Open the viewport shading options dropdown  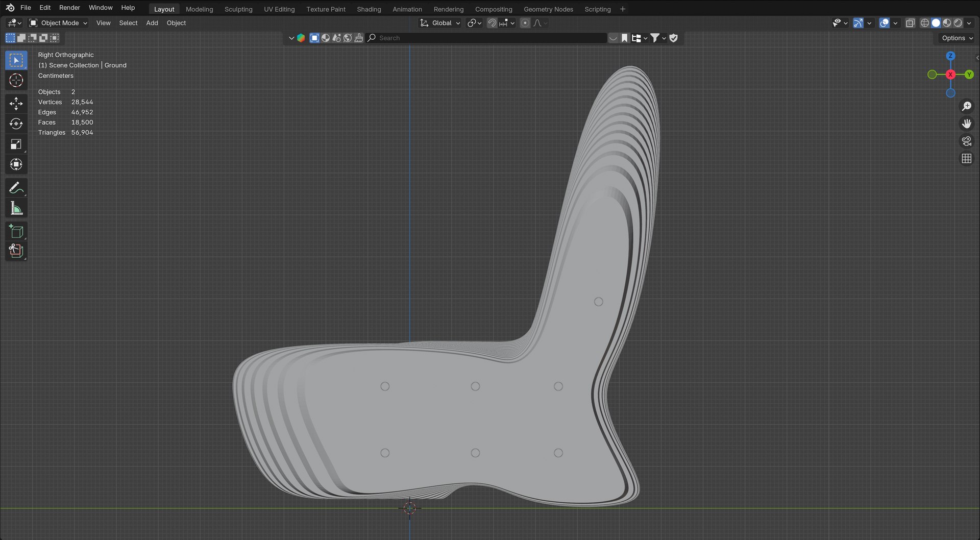click(969, 23)
